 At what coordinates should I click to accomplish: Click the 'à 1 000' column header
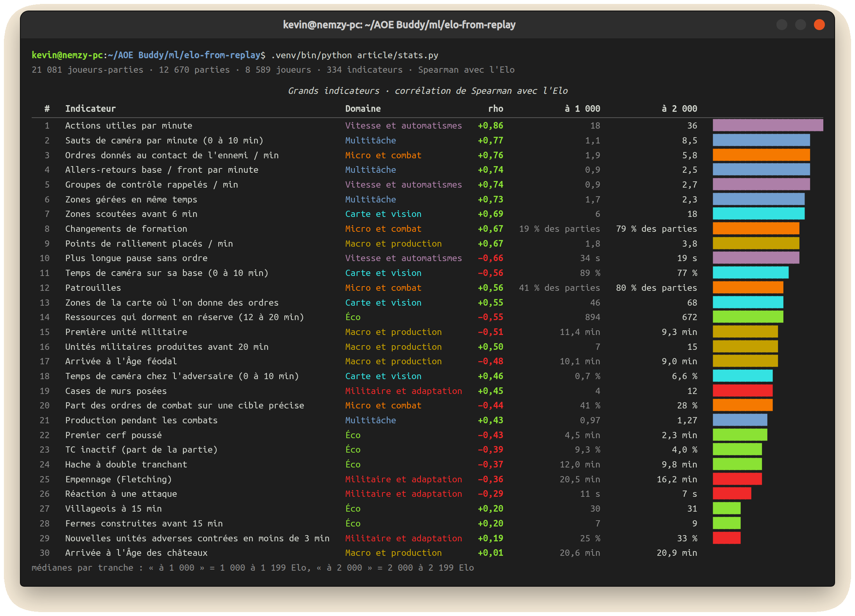click(x=582, y=109)
